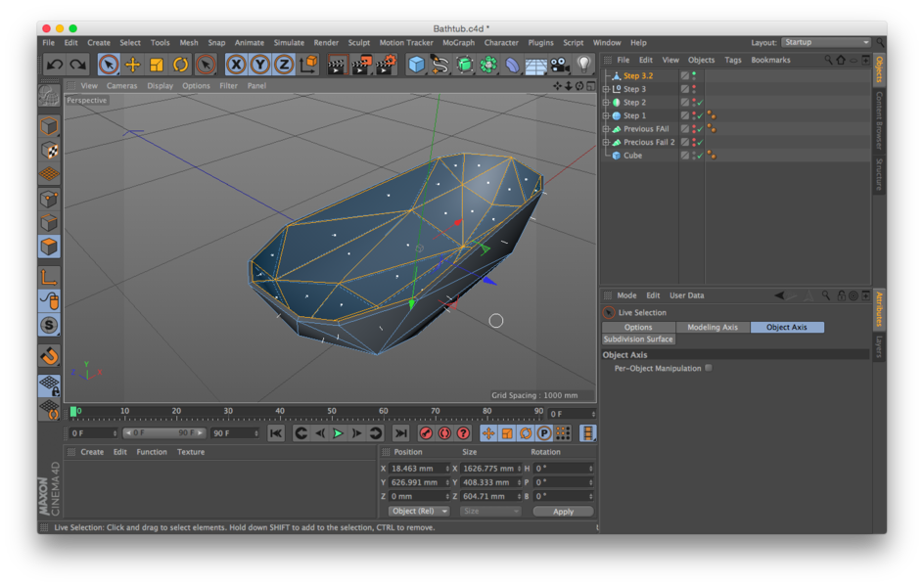The image size is (924, 587).
Task: Select the Live Selection tool in toolbar
Action: (x=109, y=65)
